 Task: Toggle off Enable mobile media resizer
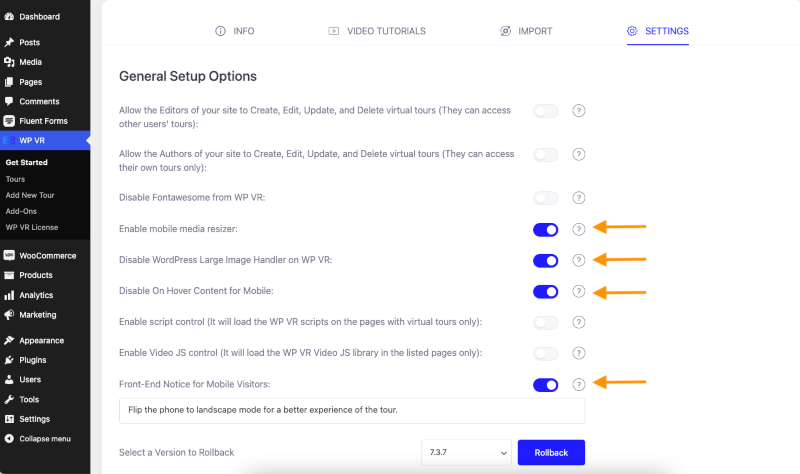coord(545,230)
